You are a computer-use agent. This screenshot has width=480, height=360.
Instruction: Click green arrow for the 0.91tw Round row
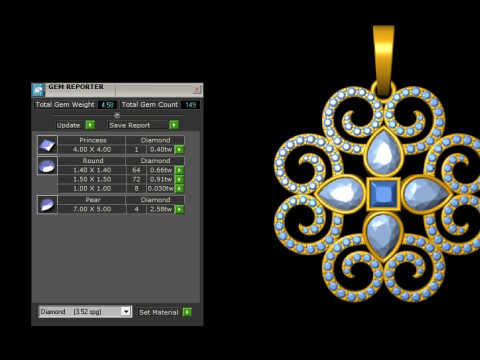point(179,179)
